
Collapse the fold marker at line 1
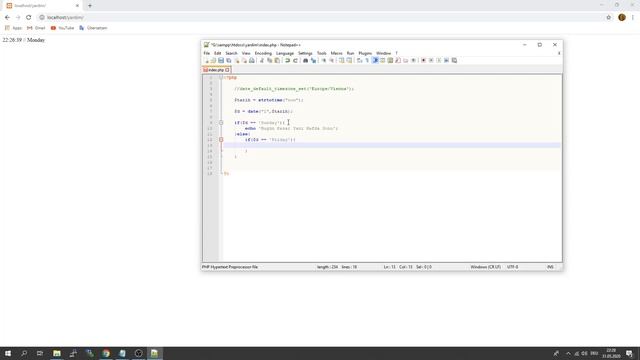click(221, 78)
